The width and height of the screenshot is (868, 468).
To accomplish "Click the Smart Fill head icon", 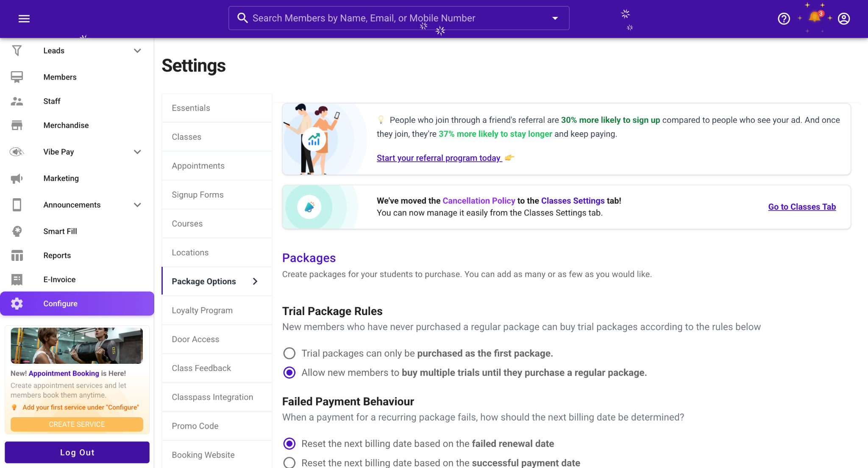I will (x=17, y=231).
